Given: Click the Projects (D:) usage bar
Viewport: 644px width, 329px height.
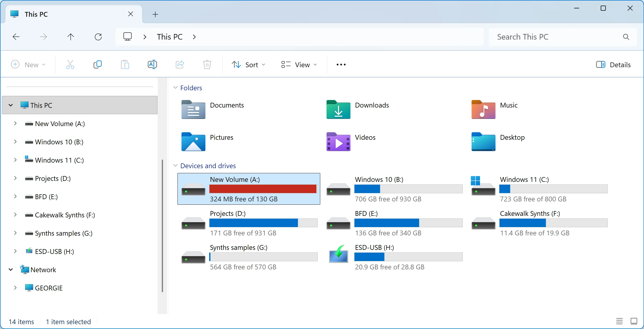Looking at the screenshot, I should pyautogui.click(x=263, y=223).
